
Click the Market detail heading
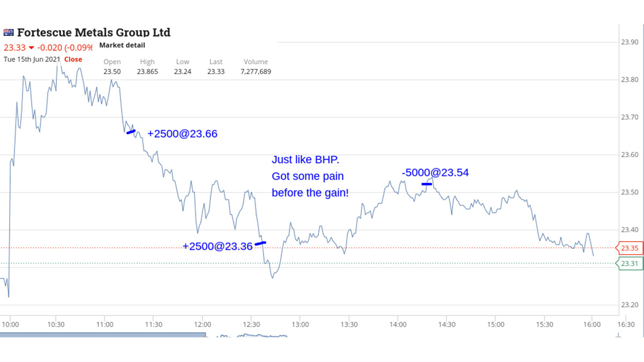[122, 46]
